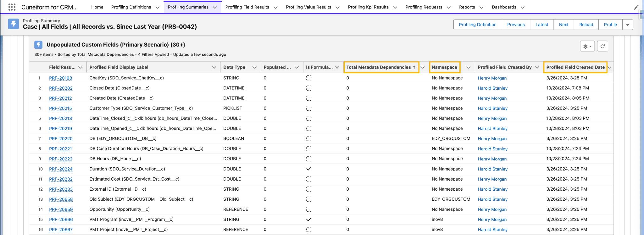Expand the Profiling Value Results tab chevron
Image resolution: width=644 pixels, height=235 pixels.
click(x=337, y=7)
